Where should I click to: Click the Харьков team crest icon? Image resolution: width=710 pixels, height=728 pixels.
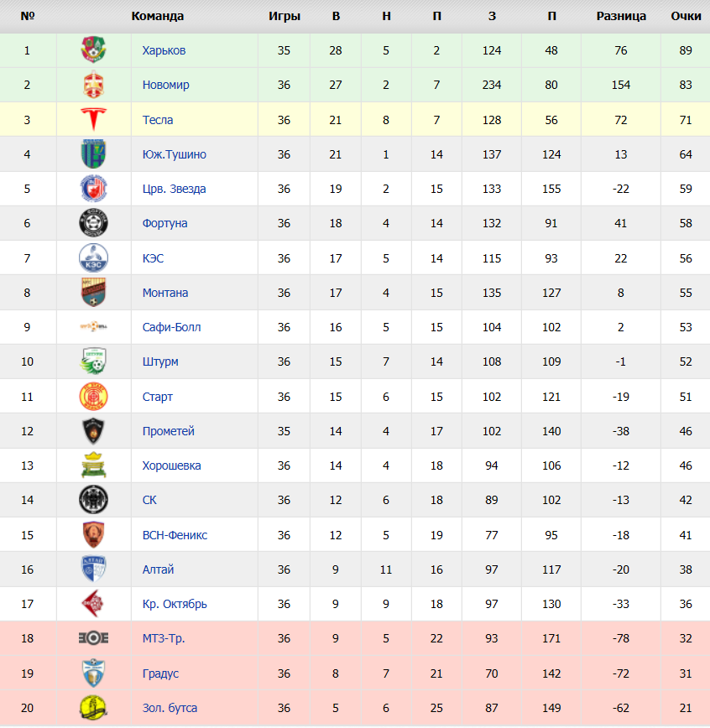click(x=93, y=49)
